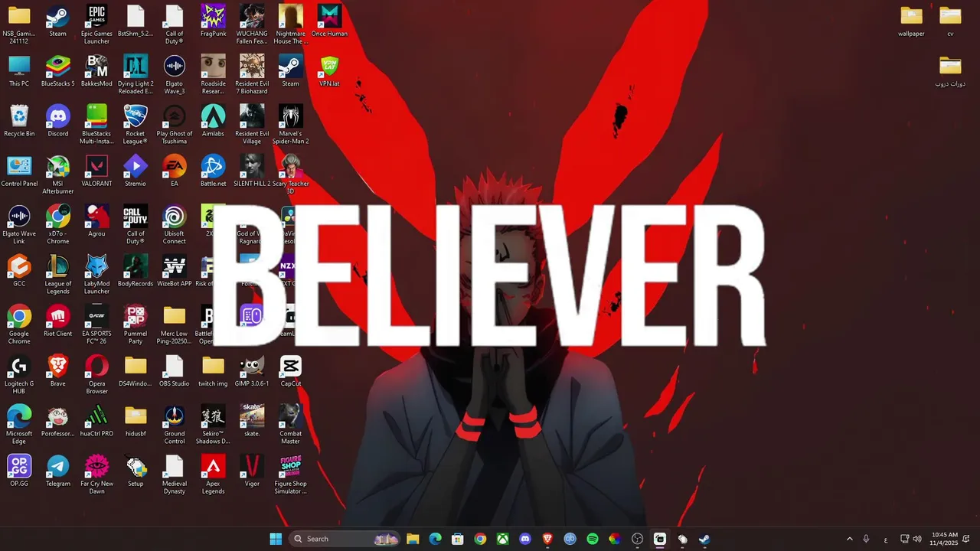Viewport: 980px width, 551px height.
Task: Launch VPN.lat from the desktop
Action: 329,70
